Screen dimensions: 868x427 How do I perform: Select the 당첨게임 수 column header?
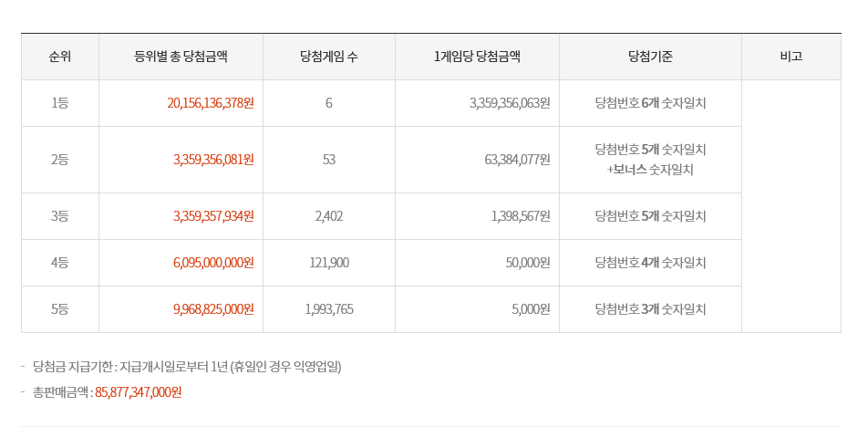coord(328,57)
